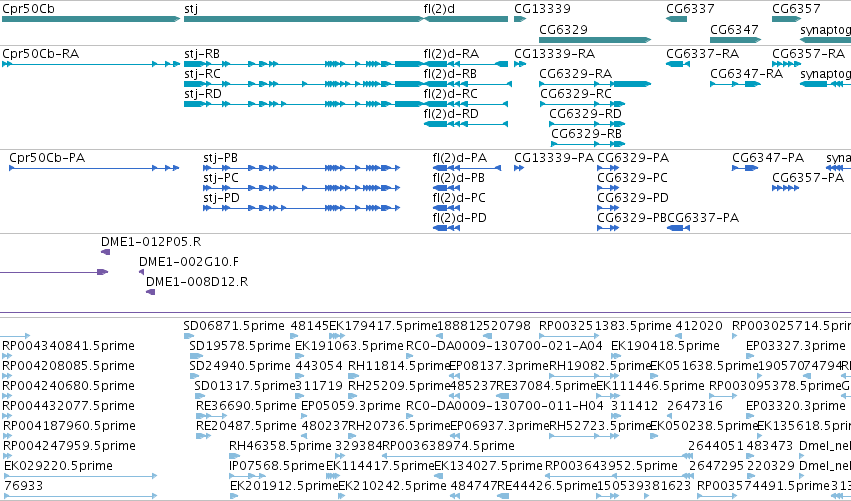Select the CG6347-PA protein label
Image resolution: width=851 pixels, height=501 pixels.
[768, 158]
